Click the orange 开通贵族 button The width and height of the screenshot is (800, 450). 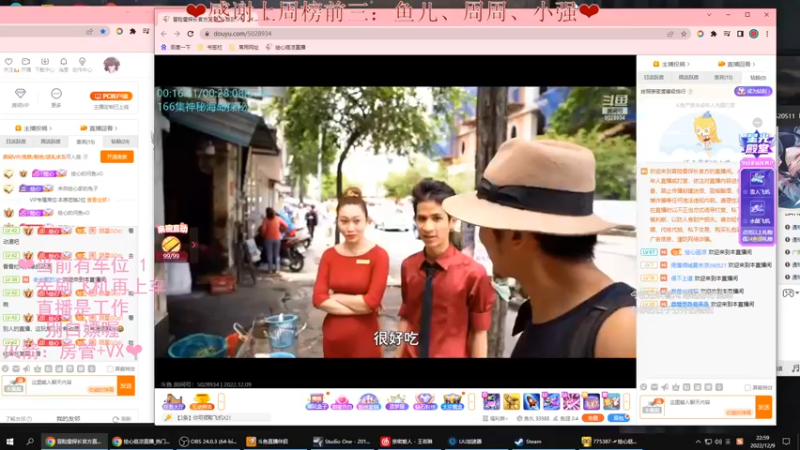pos(117,157)
